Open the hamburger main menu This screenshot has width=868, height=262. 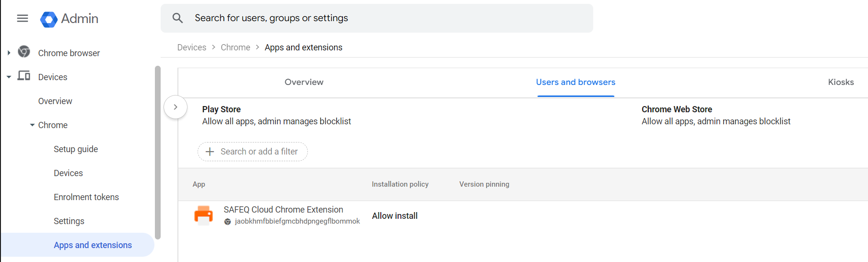click(x=23, y=18)
